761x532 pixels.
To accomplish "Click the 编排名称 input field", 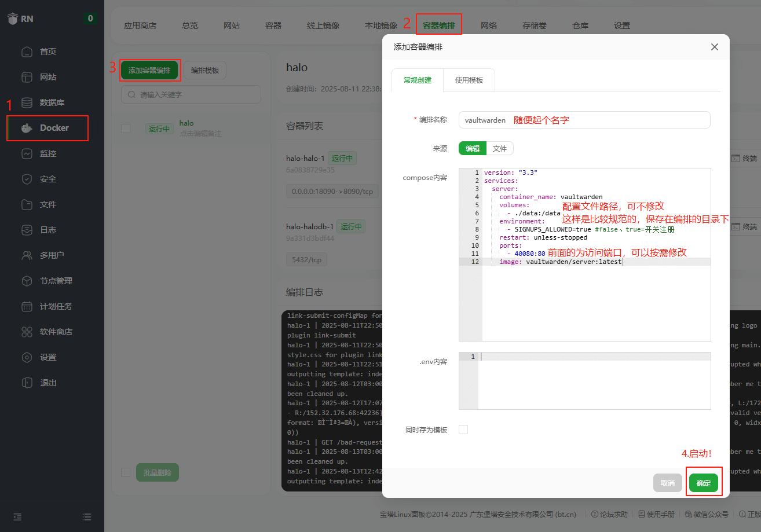I will [584, 120].
